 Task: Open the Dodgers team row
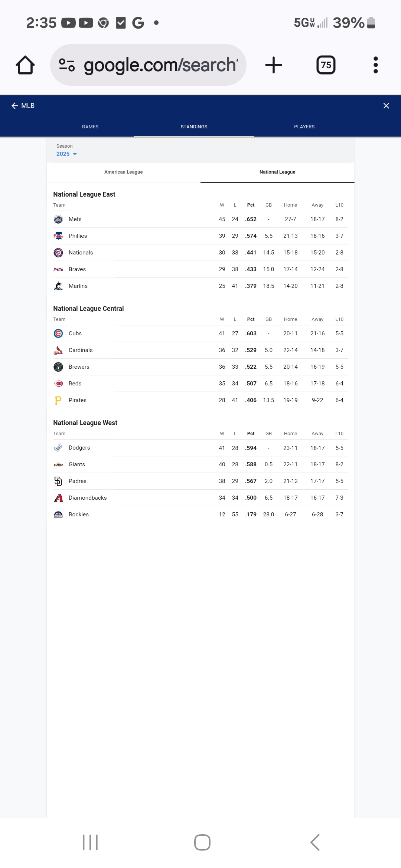(200, 448)
